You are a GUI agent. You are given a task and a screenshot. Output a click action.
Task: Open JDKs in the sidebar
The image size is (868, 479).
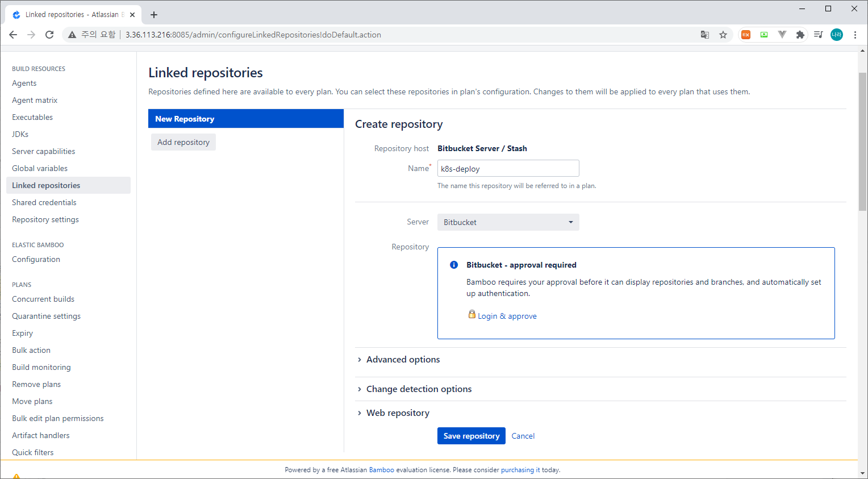20,134
